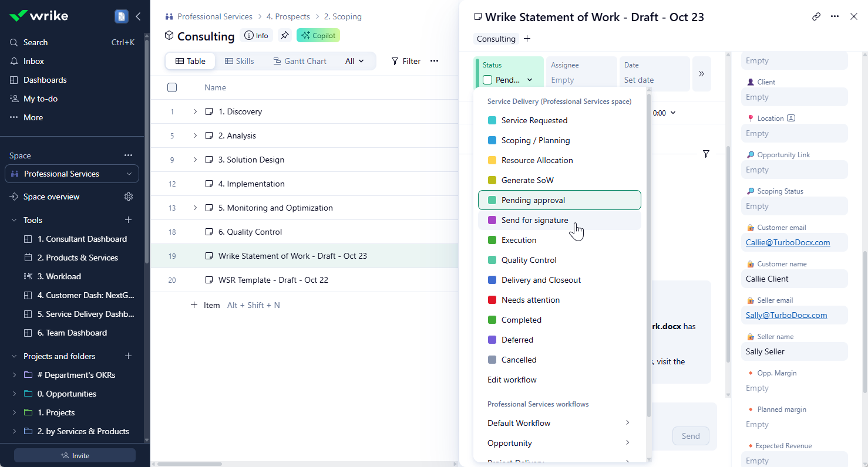Click the filter funnel icon in task panel
868x467 pixels.
(706, 154)
